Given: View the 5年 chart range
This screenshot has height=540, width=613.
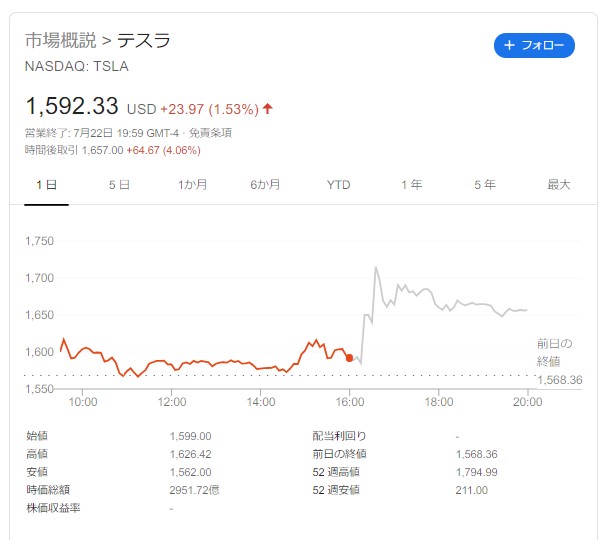Looking at the screenshot, I should [485, 185].
